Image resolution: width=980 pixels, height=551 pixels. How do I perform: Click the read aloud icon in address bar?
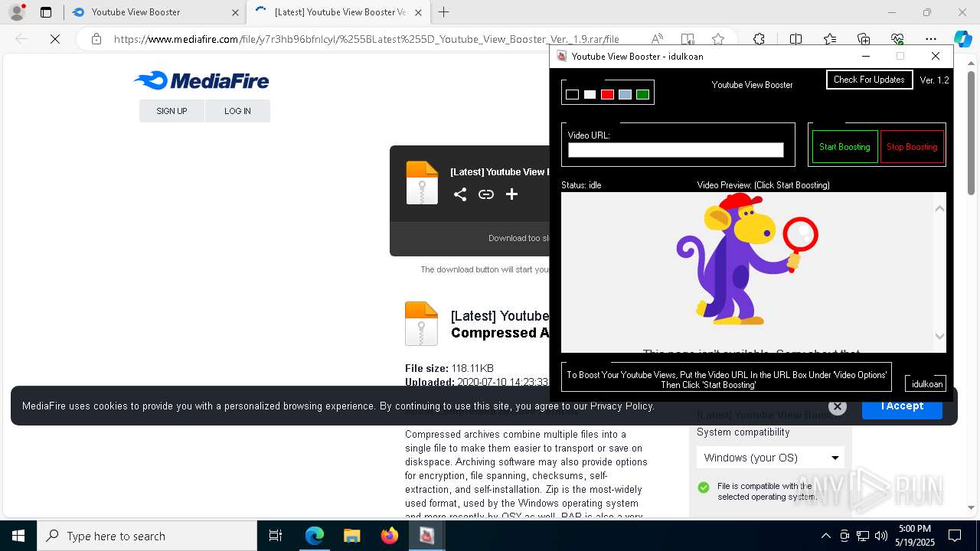click(657, 39)
